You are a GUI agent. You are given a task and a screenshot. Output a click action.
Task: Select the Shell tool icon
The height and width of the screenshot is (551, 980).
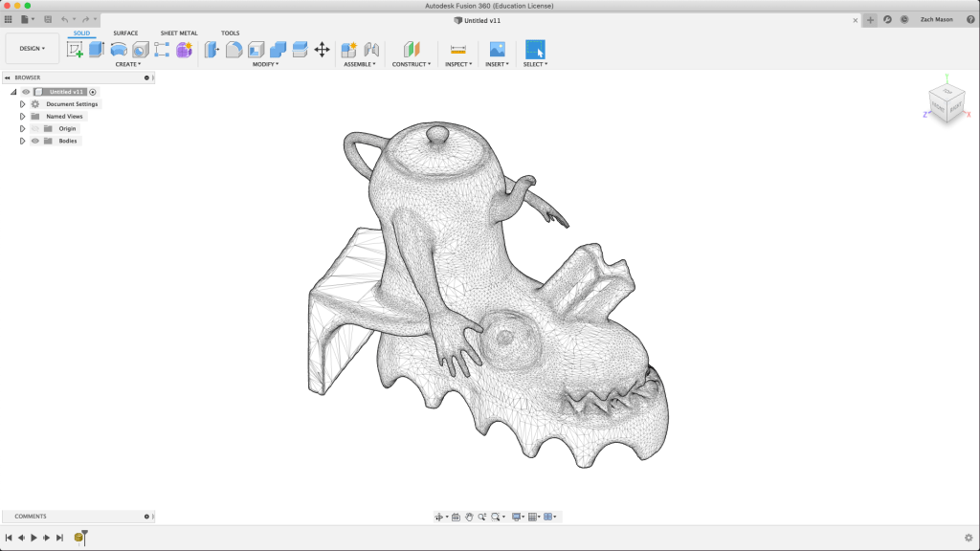[x=256, y=50]
